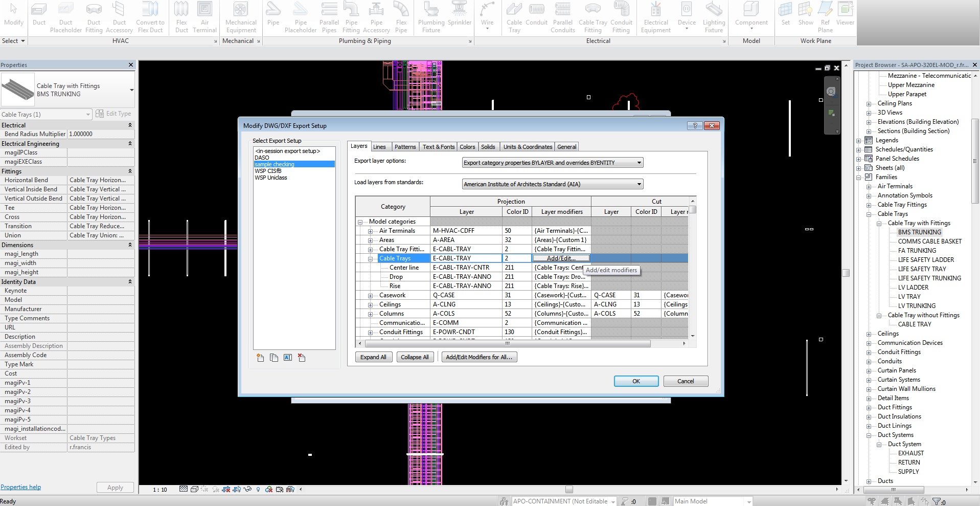This screenshot has height=506, width=980.
Task: Open the Load layers from standards dropdown
Action: click(x=552, y=184)
